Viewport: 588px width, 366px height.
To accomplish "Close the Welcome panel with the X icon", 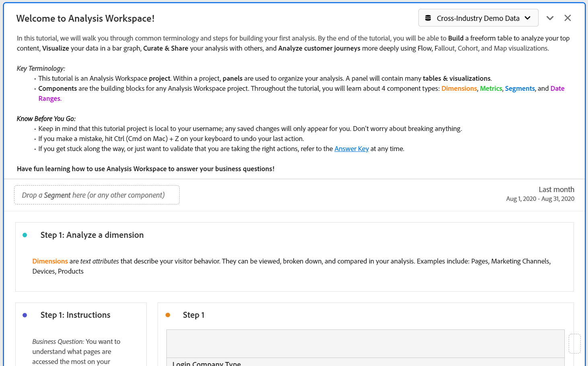I will (x=568, y=18).
